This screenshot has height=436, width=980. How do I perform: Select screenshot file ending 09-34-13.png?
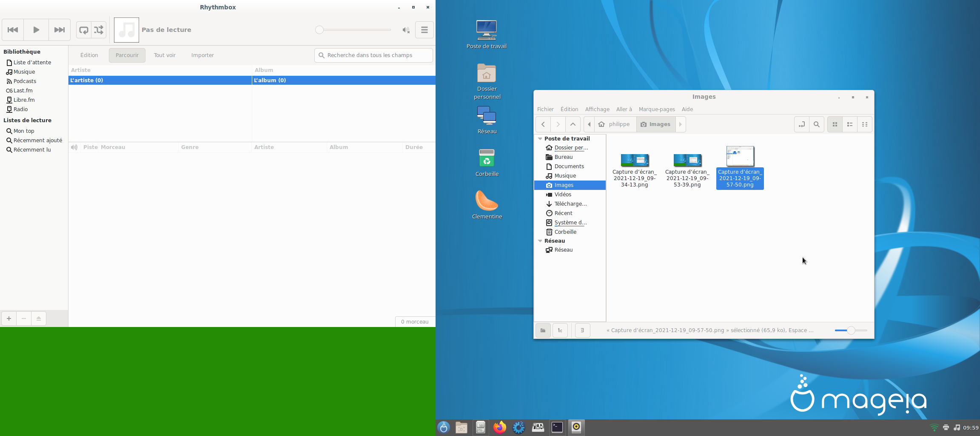(x=635, y=171)
